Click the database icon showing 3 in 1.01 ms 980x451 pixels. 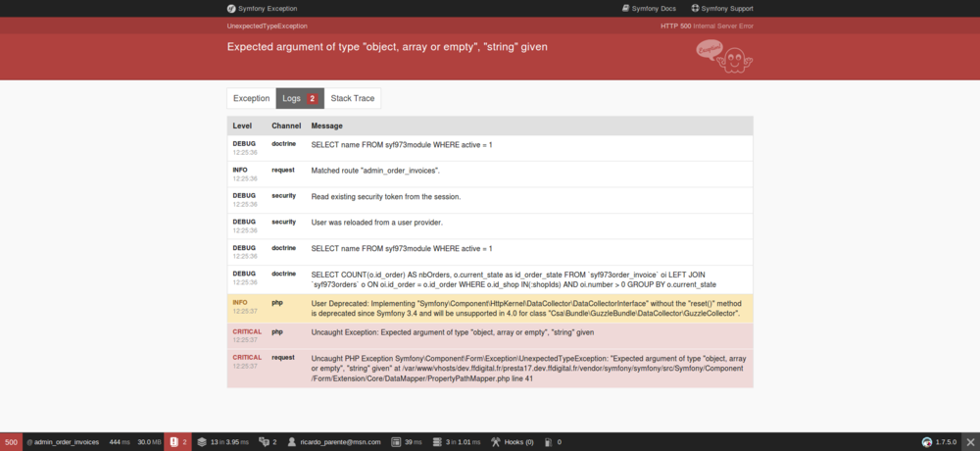click(437, 441)
